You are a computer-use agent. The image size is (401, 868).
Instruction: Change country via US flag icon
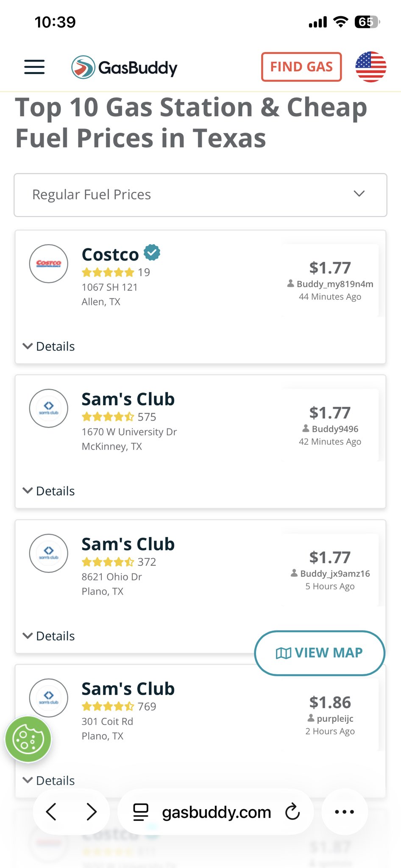coord(370,67)
